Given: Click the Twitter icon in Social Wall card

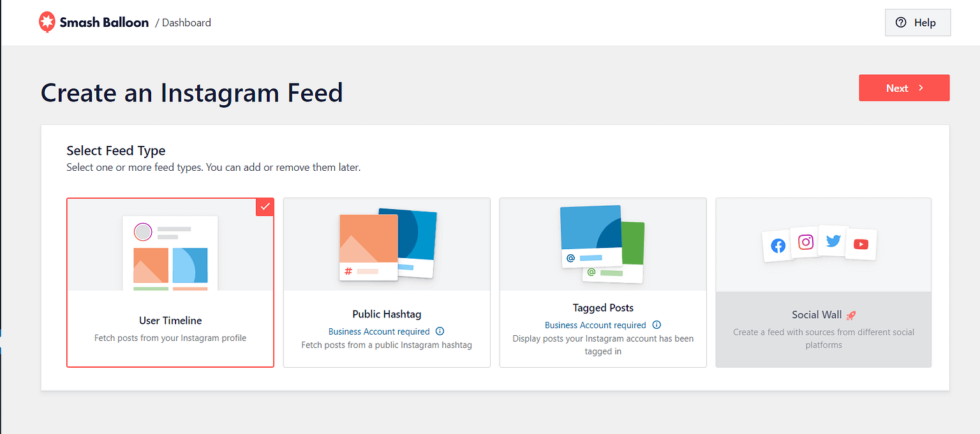Looking at the screenshot, I should 833,241.
